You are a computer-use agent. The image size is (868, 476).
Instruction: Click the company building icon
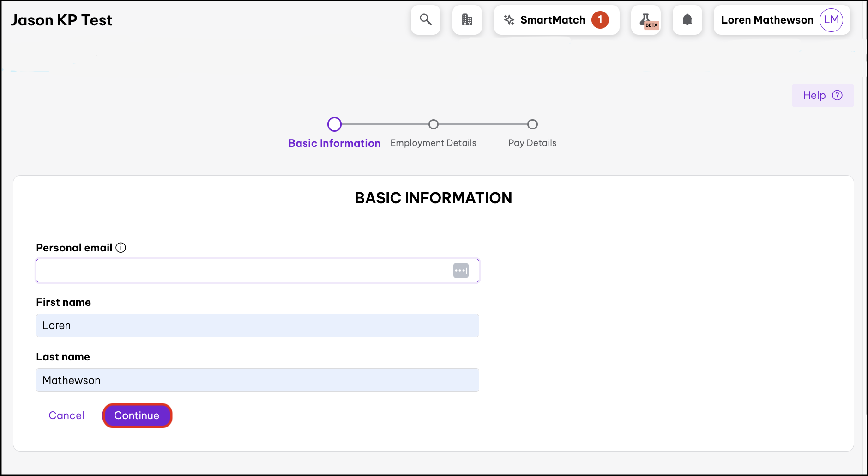[x=467, y=20]
